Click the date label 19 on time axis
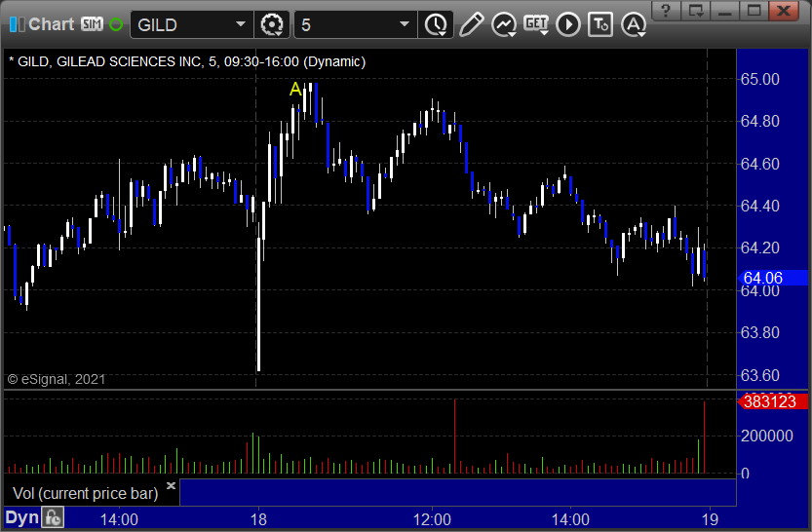Screen dimensions: 812x532 coord(710,519)
